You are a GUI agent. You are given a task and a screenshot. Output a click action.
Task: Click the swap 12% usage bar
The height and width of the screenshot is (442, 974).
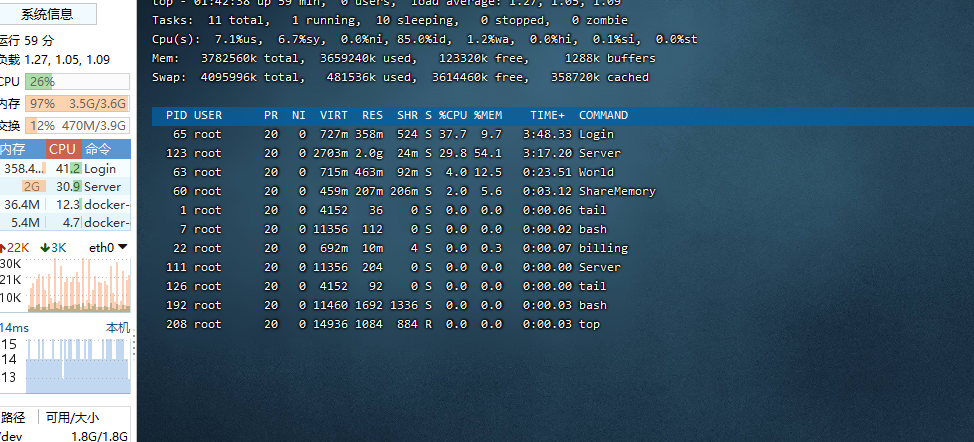pos(77,126)
